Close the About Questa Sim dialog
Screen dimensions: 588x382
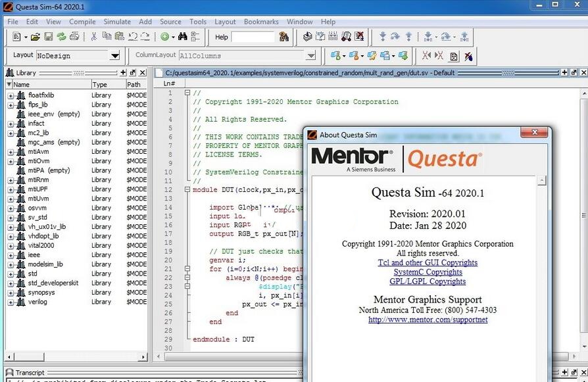(x=535, y=132)
